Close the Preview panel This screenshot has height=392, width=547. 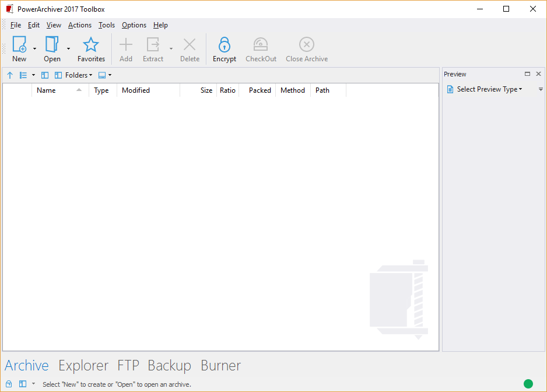click(538, 73)
